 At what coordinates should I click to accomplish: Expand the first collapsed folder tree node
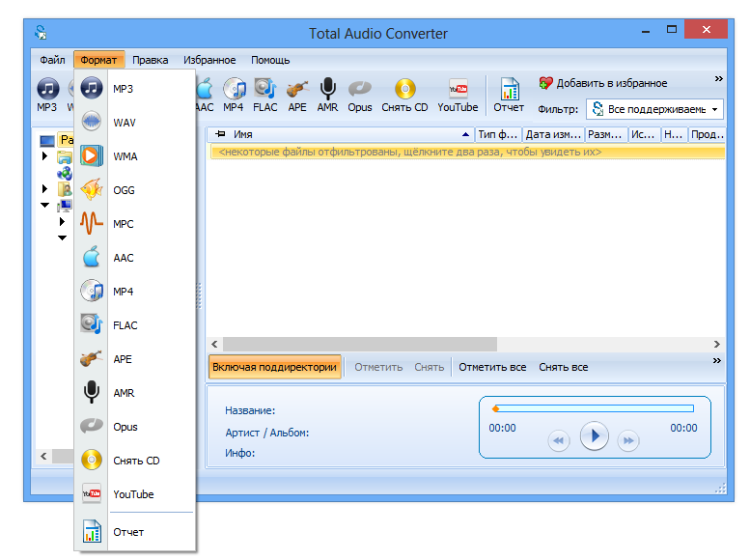[45, 156]
